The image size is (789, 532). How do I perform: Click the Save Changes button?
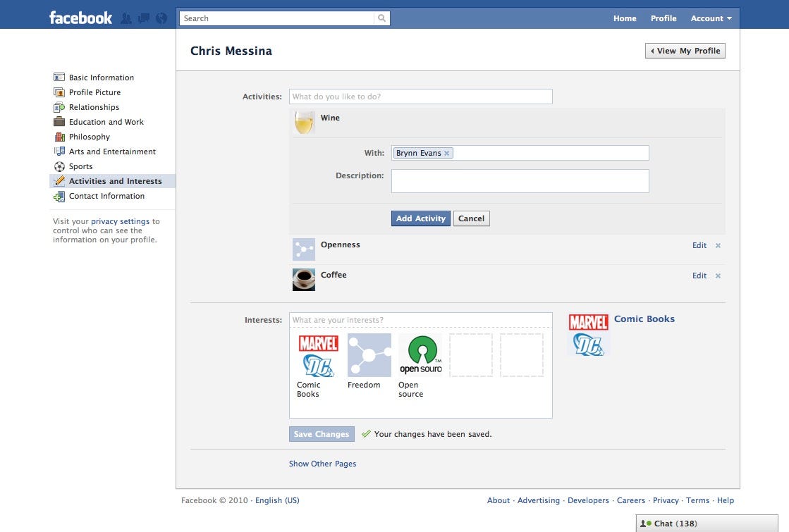[x=322, y=434]
